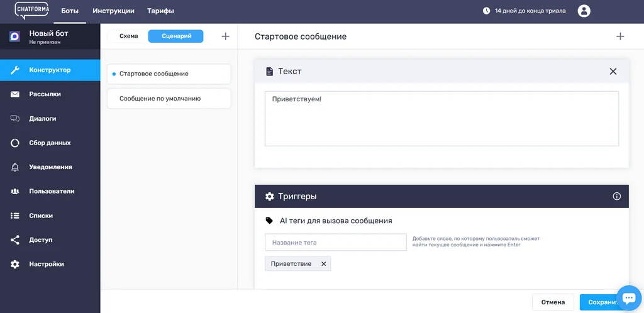Open the Уведомления section
Image resolution: width=644 pixels, height=313 pixels.
50,167
